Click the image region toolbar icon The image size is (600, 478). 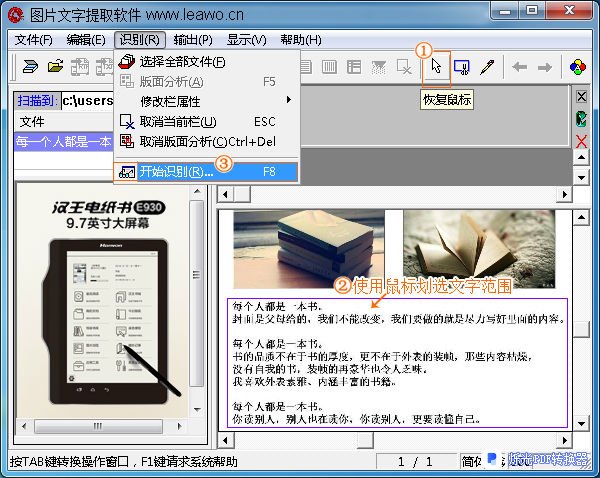[x=378, y=67]
